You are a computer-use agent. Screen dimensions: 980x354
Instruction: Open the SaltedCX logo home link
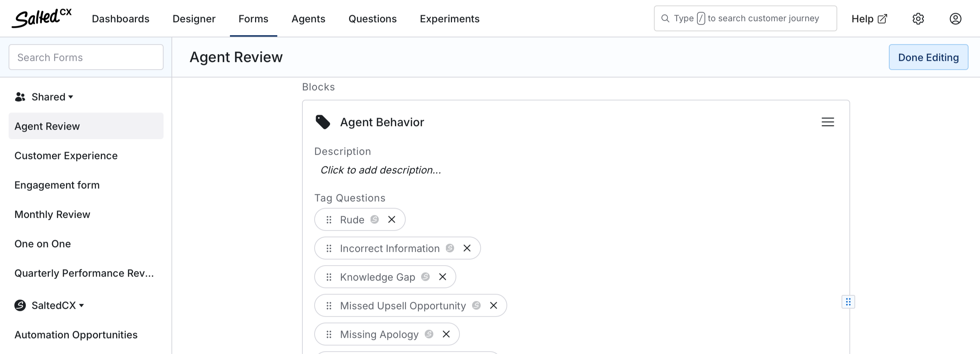(42, 18)
